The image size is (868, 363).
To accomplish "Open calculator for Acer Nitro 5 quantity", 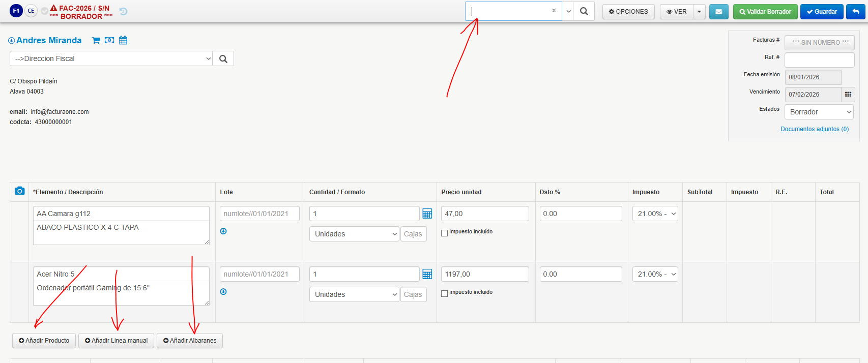I will (x=427, y=274).
